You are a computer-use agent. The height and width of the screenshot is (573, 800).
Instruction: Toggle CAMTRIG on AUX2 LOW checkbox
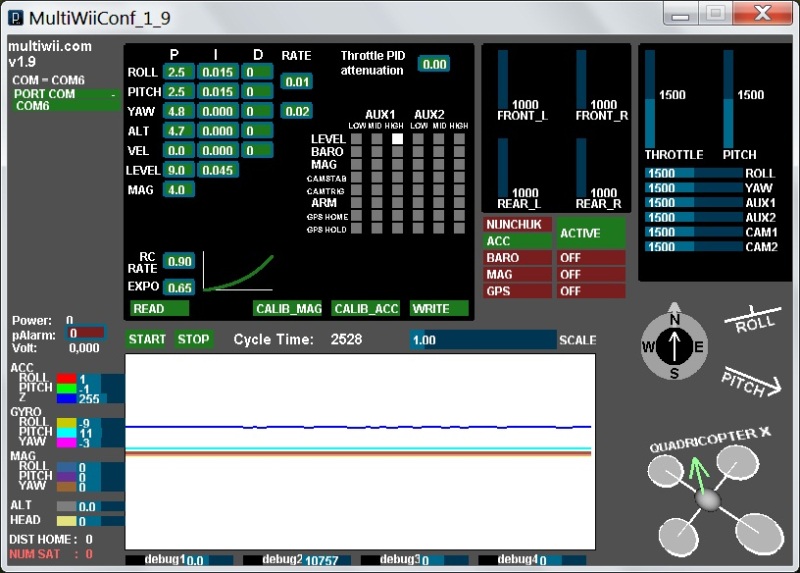(418, 190)
